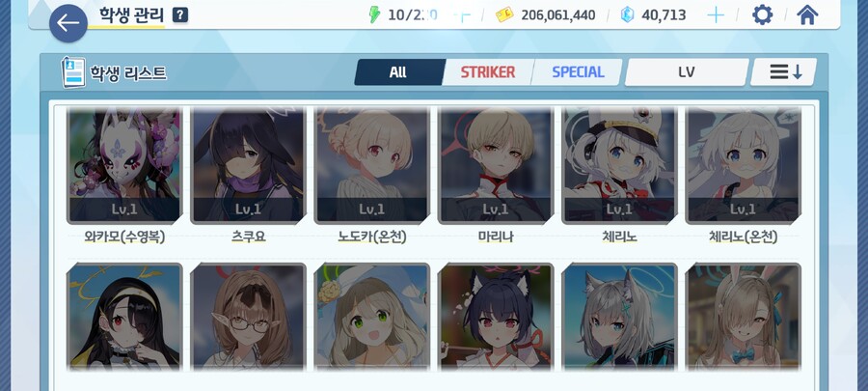Screen dimensions: 868x391
Task: Select student 마리나 portrait
Action: (x=496, y=166)
